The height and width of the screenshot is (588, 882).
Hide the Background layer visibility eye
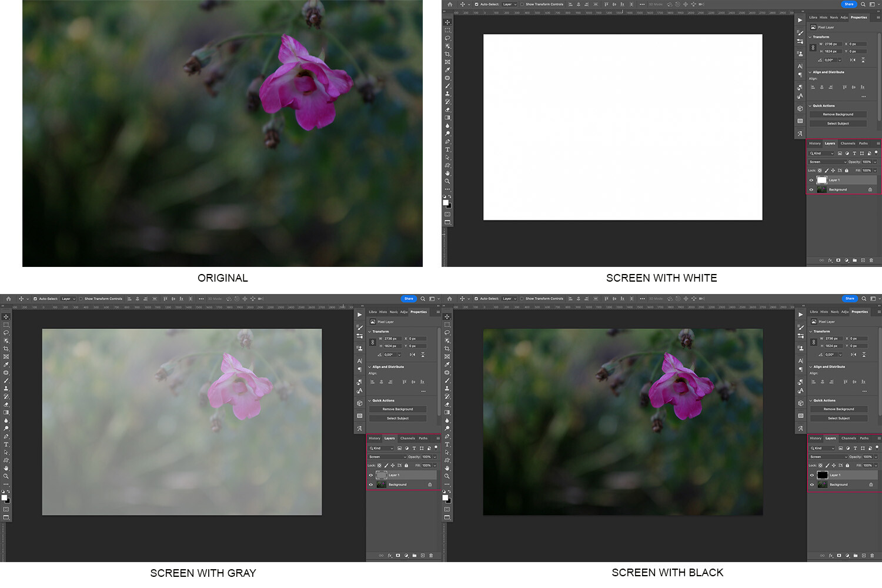pos(811,189)
